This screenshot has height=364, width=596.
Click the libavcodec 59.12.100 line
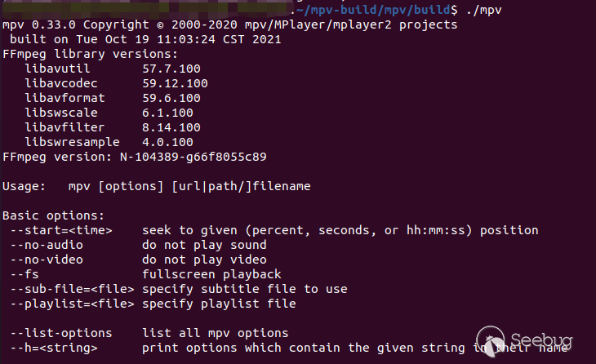tap(116, 83)
